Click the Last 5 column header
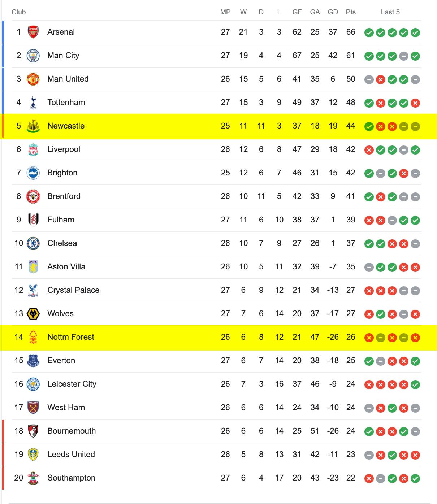This screenshot has height=504, width=437. (x=390, y=12)
